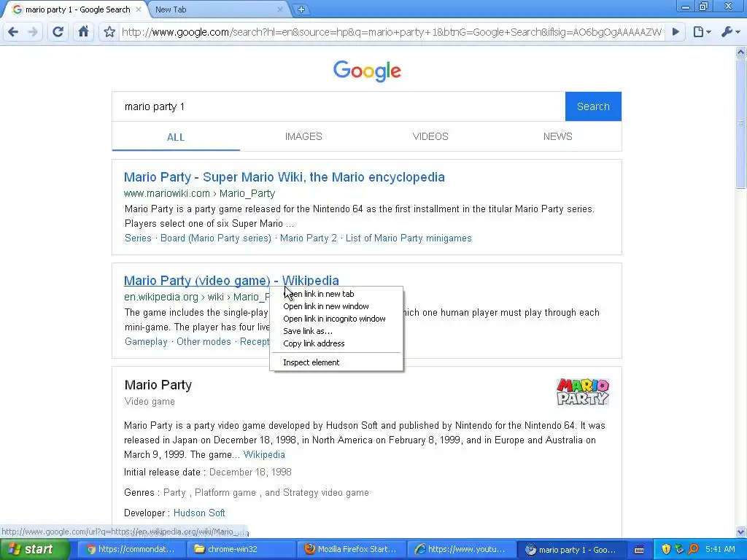Click the security shield tray icon

665,550
